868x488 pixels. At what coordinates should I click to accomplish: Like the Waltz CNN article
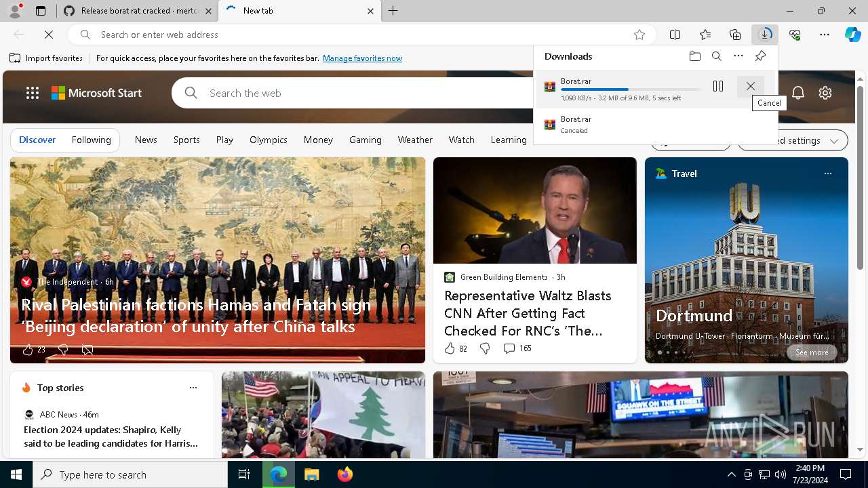click(450, 348)
